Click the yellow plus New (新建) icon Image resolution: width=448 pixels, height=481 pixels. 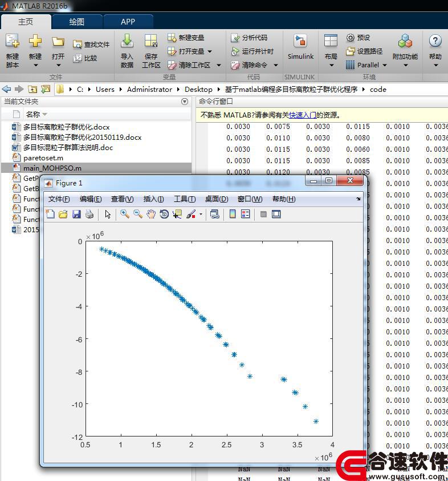(35, 41)
